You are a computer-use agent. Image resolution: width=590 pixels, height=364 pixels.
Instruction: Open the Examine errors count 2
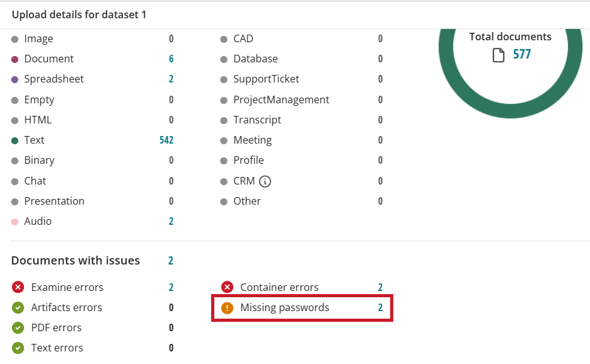point(171,287)
